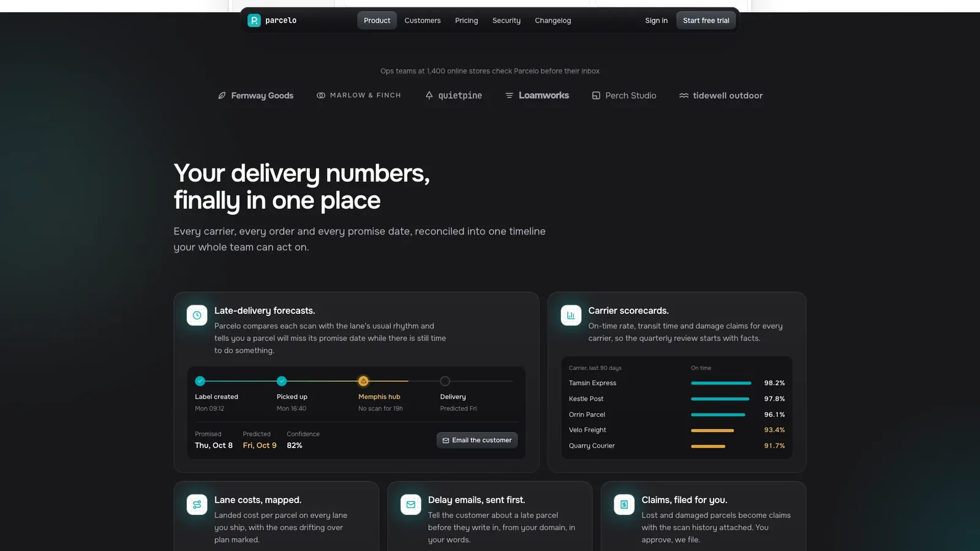The height and width of the screenshot is (551, 980).
Task: Click the No scan for 19h text
Action: [x=380, y=408]
